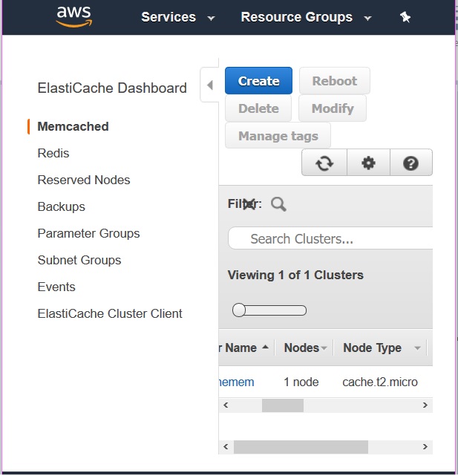Sort by the Nodes column header
Screen dimensions: 458x476
tap(301, 348)
